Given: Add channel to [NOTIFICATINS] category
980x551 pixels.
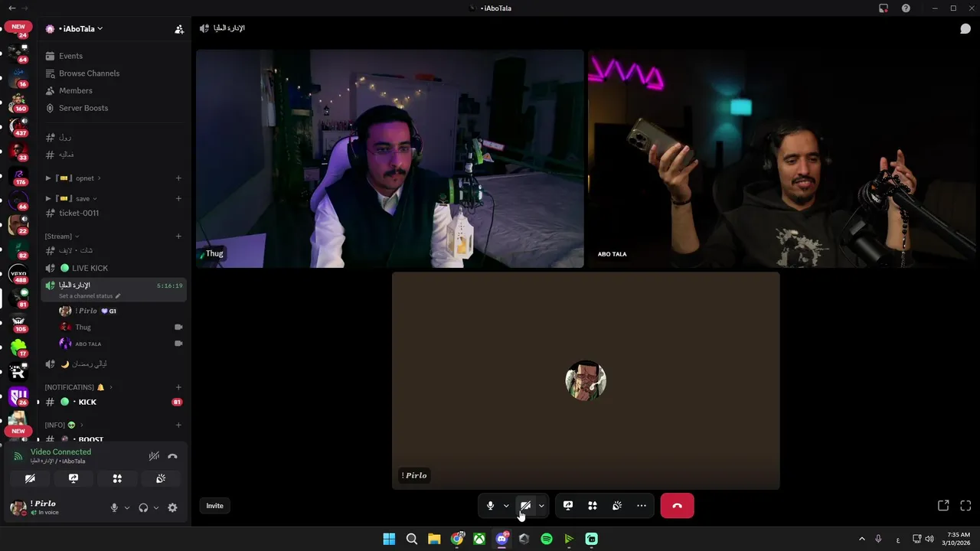Looking at the screenshot, I should coord(178,387).
